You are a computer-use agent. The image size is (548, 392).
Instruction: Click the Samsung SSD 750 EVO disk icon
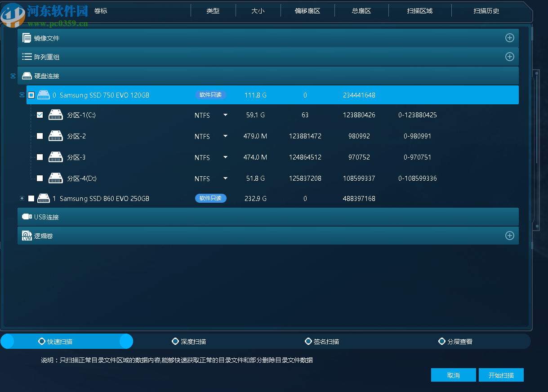click(44, 95)
